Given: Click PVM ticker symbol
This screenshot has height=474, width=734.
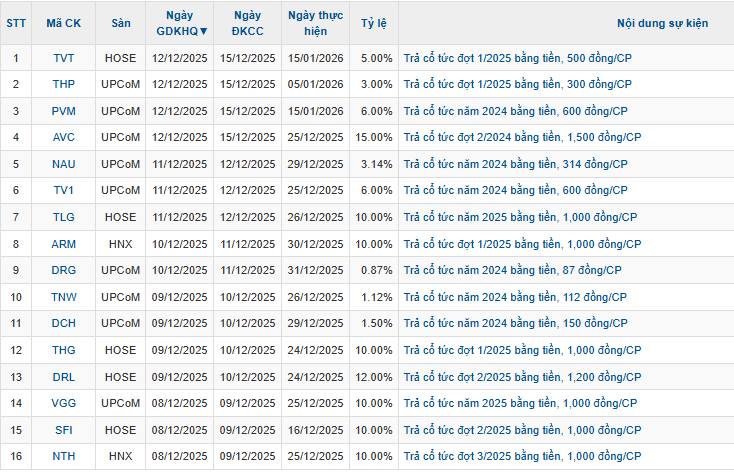Looking at the screenshot, I should pyautogui.click(x=64, y=111).
